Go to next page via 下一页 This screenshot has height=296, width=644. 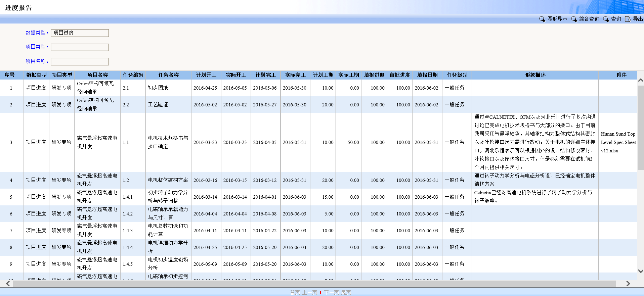click(331, 293)
